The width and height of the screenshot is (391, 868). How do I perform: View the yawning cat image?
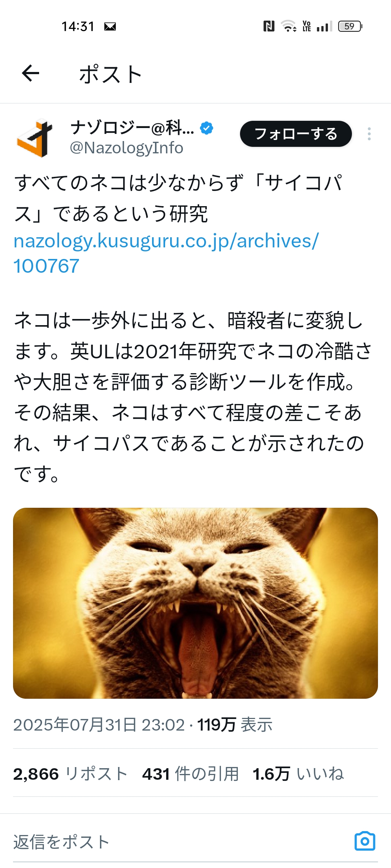[x=195, y=603]
